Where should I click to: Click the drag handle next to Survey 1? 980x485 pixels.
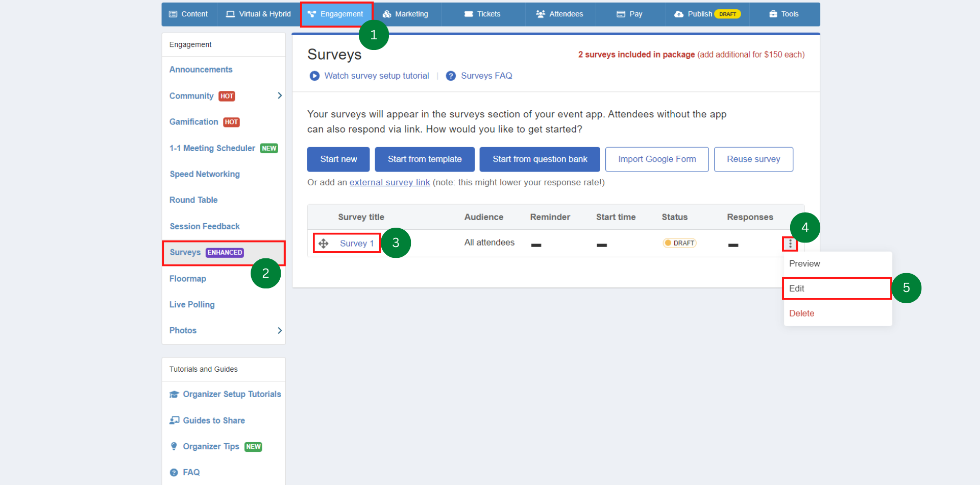pos(324,243)
